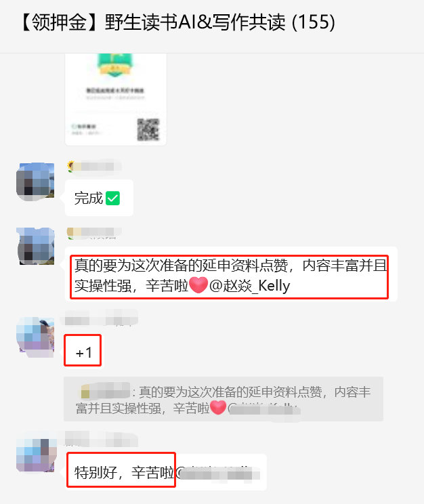
Task: Click the QR code in the image card
Action: 148,129
